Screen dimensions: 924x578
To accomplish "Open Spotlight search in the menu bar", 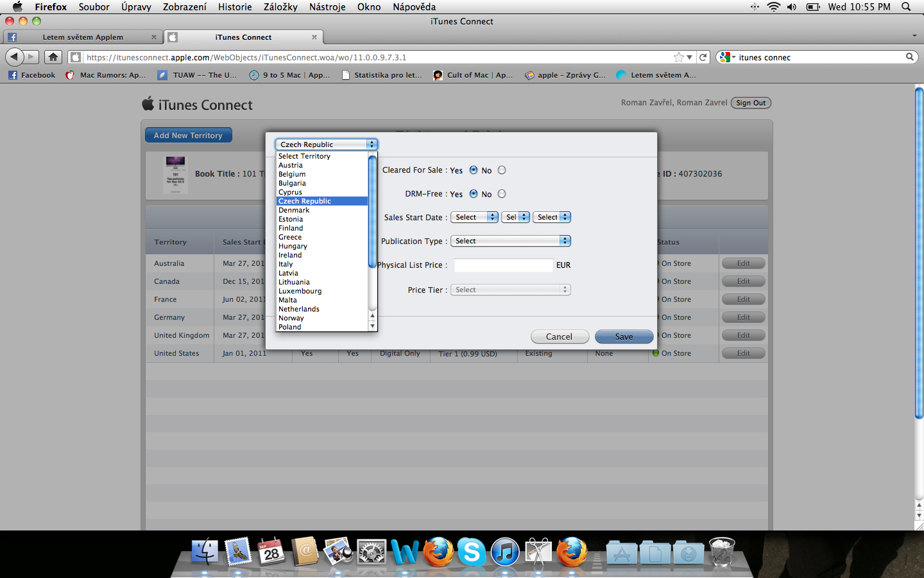I will click(906, 6).
